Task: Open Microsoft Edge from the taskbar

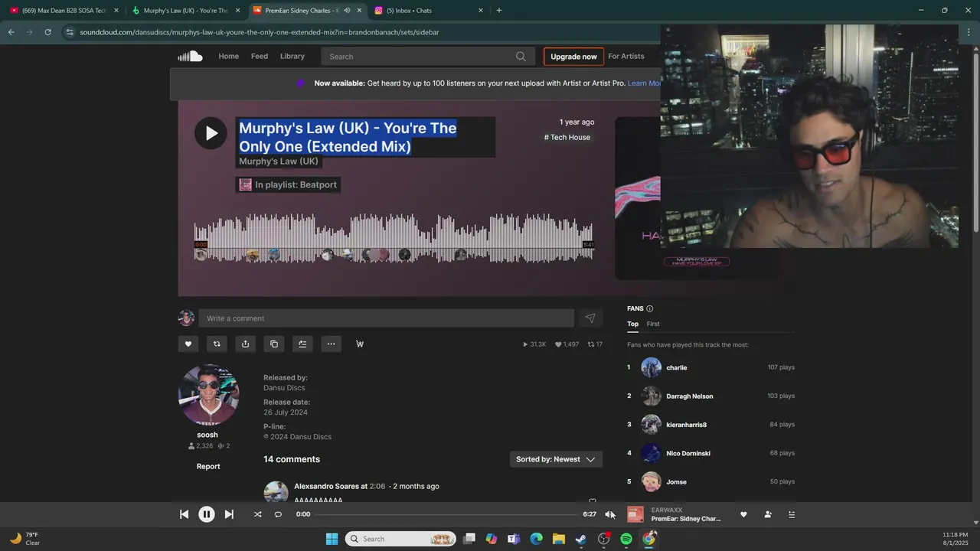Action: tap(537, 539)
